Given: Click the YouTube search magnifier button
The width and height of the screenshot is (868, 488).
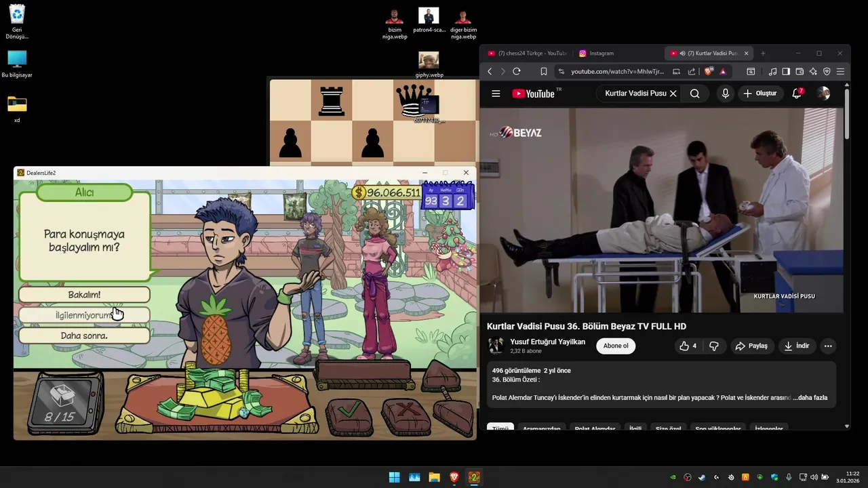Looking at the screenshot, I should (694, 94).
